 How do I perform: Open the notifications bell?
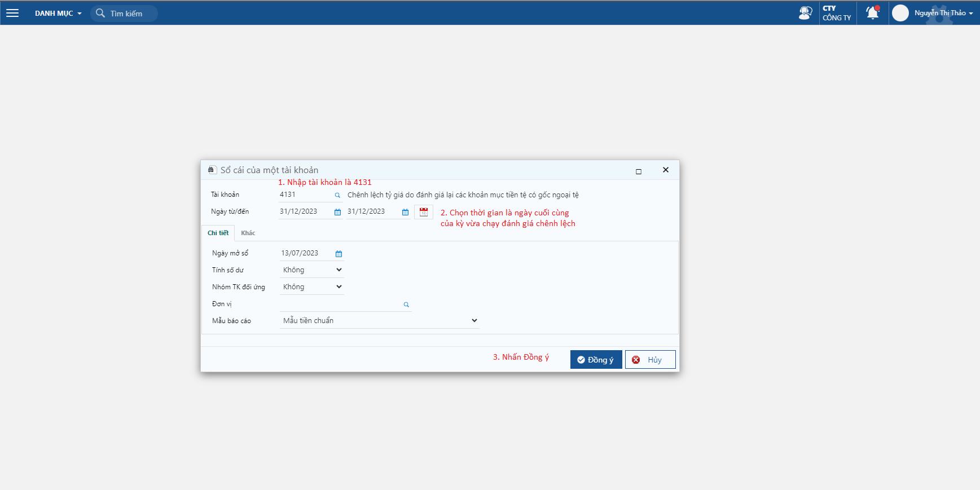(x=872, y=13)
